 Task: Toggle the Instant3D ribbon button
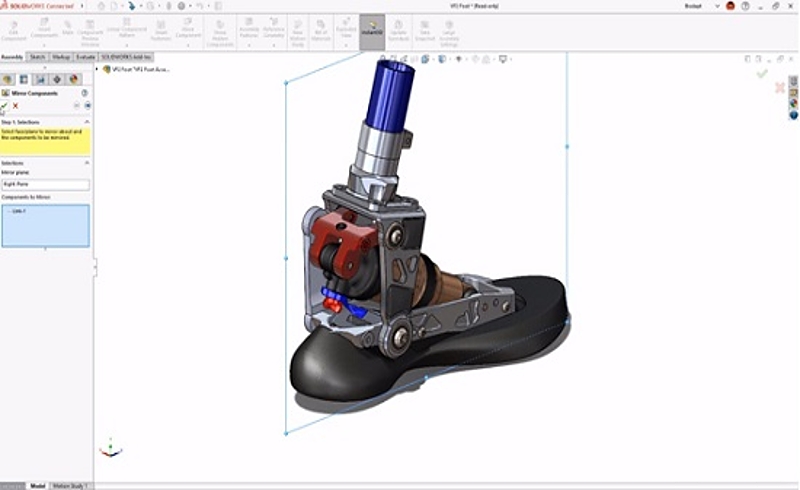click(x=372, y=32)
